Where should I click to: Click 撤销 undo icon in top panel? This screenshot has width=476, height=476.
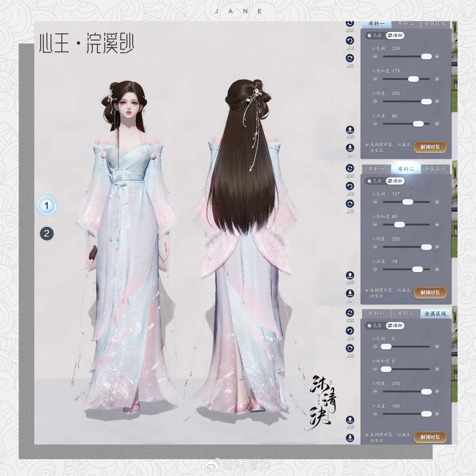click(350, 41)
